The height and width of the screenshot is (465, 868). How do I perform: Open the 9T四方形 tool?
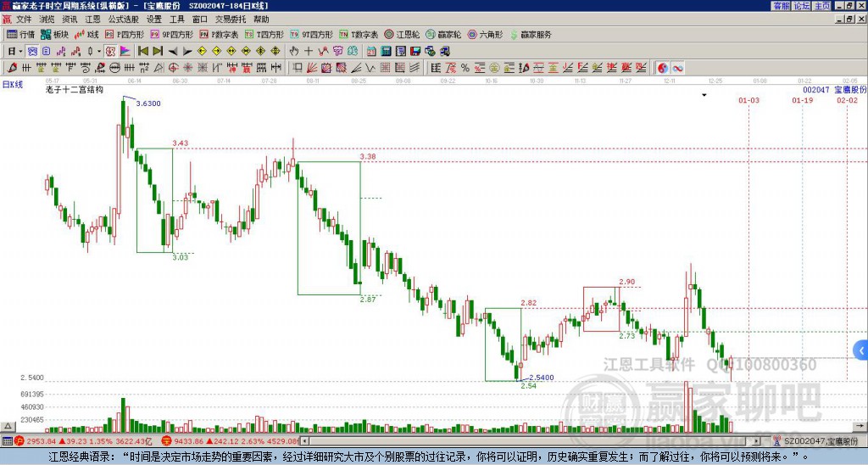pos(312,34)
